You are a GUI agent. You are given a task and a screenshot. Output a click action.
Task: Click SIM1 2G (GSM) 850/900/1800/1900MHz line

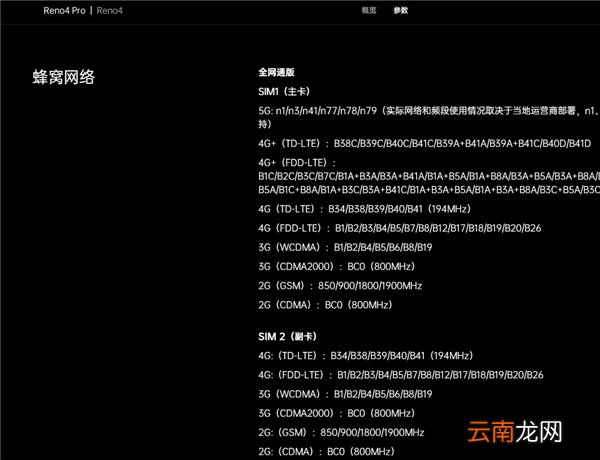click(x=340, y=285)
